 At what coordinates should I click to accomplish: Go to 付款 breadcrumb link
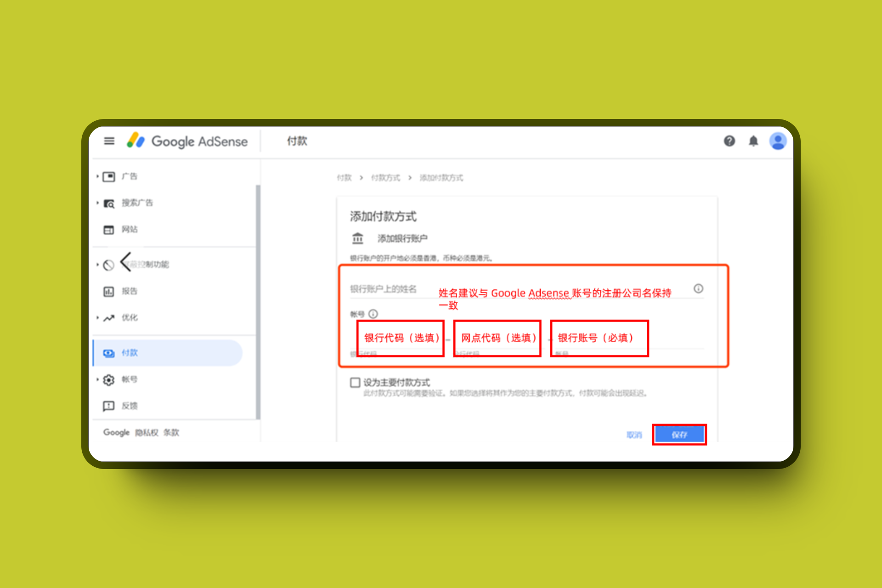click(344, 178)
